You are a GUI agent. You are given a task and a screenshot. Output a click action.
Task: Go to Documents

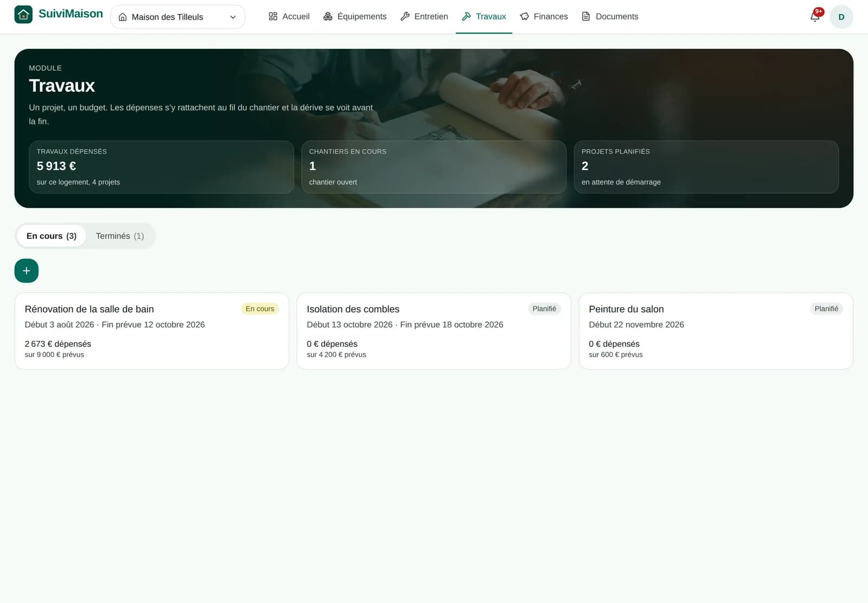tap(610, 17)
